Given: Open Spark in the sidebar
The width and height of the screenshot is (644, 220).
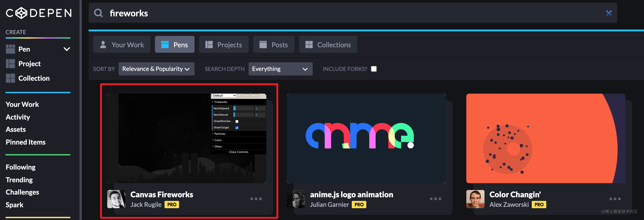Looking at the screenshot, I should click(15, 205).
